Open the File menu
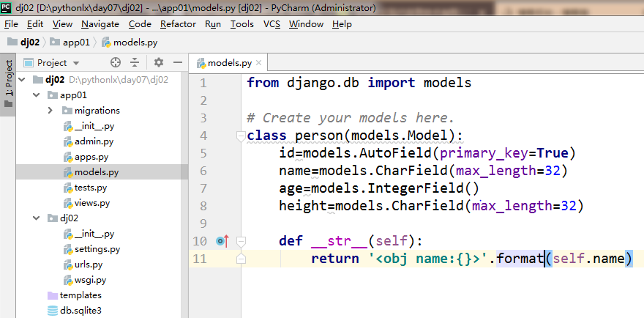Viewport: 644px width, 318px height. click(x=11, y=24)
